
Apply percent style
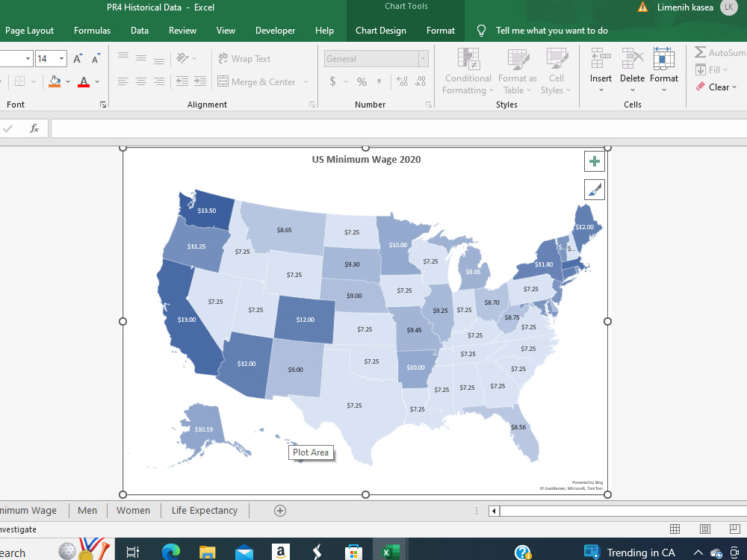[x=362, y=81]
